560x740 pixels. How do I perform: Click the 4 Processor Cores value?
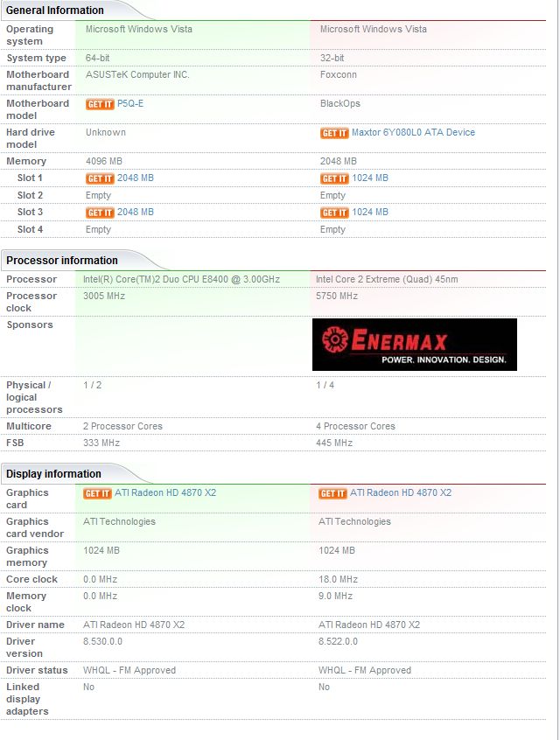(355, 426)
